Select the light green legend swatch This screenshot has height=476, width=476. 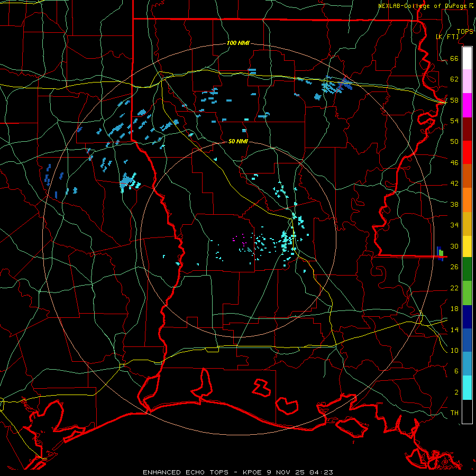coord(467,293)
